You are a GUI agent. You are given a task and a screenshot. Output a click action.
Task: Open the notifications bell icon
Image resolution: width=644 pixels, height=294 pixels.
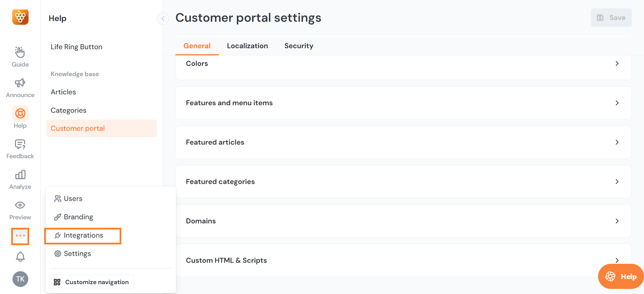click(20, 257)
